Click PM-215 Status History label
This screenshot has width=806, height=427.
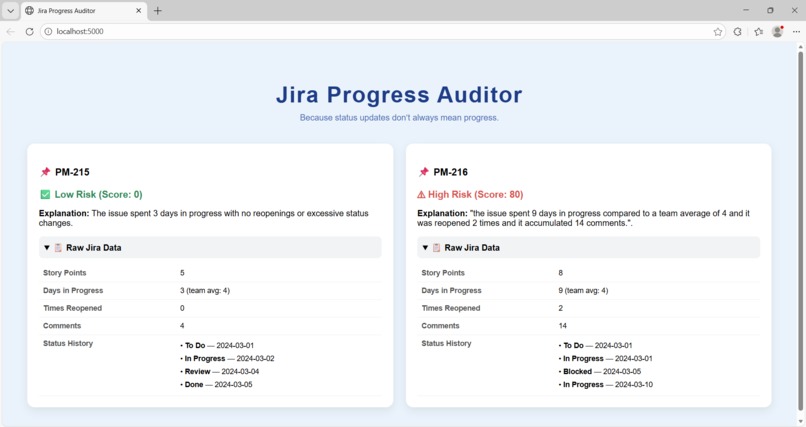68,343
